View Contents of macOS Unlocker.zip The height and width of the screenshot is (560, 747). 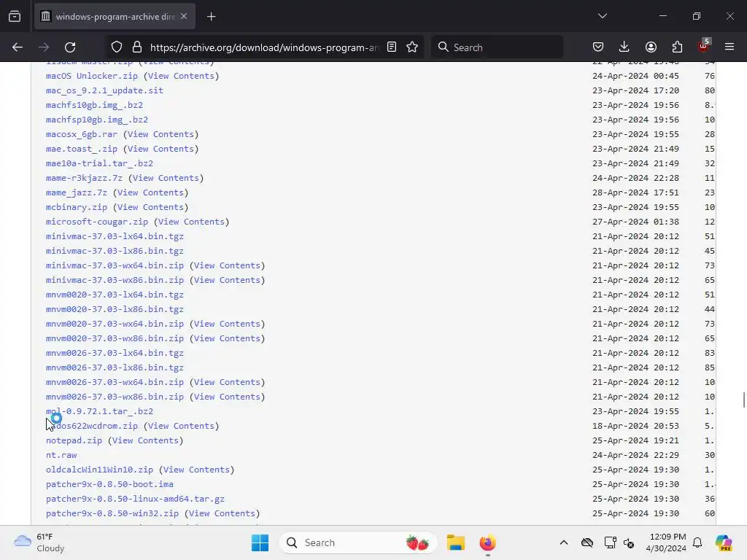181,76
